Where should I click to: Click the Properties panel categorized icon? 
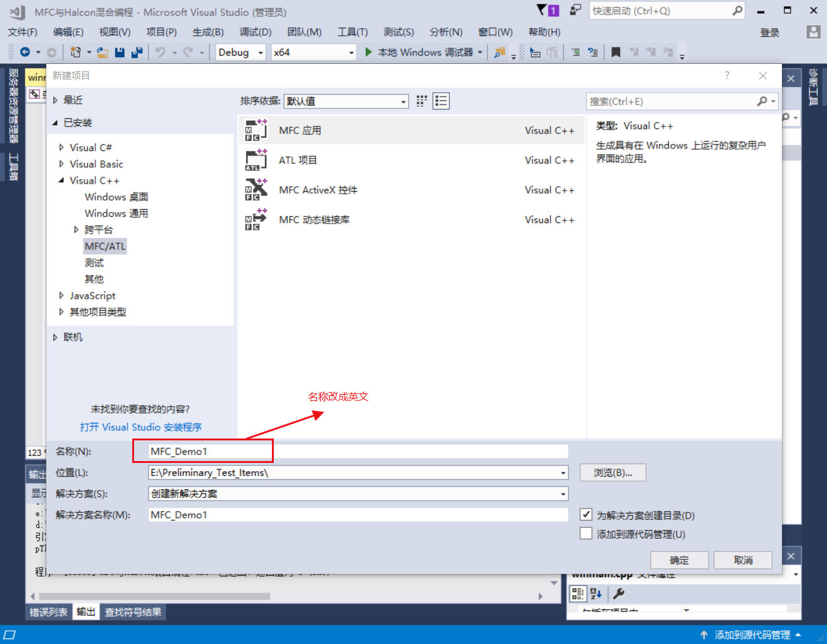click(x=578, y=593)
